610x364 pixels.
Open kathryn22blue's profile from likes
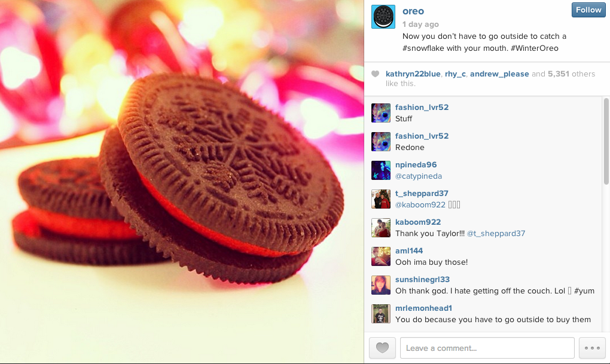point(413,74)
